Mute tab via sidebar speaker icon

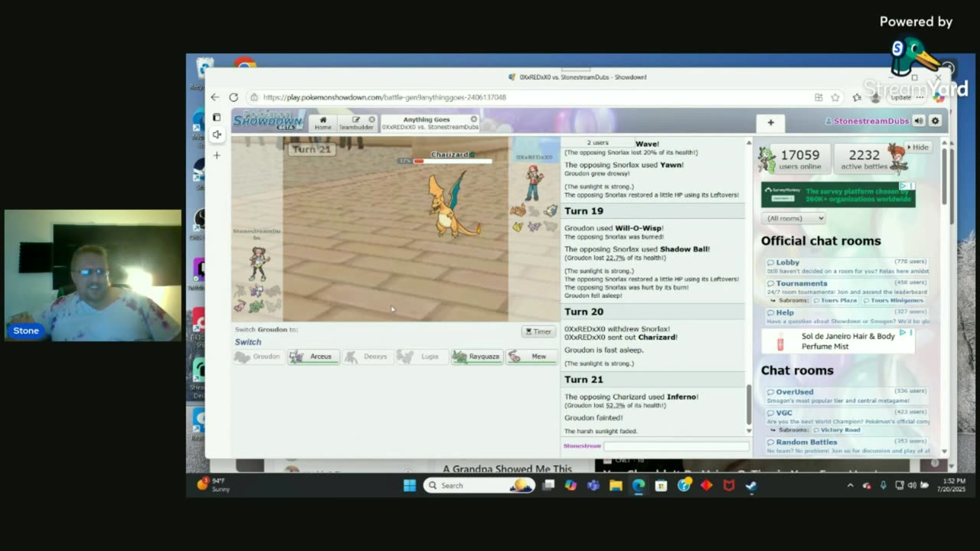(217, 135)
